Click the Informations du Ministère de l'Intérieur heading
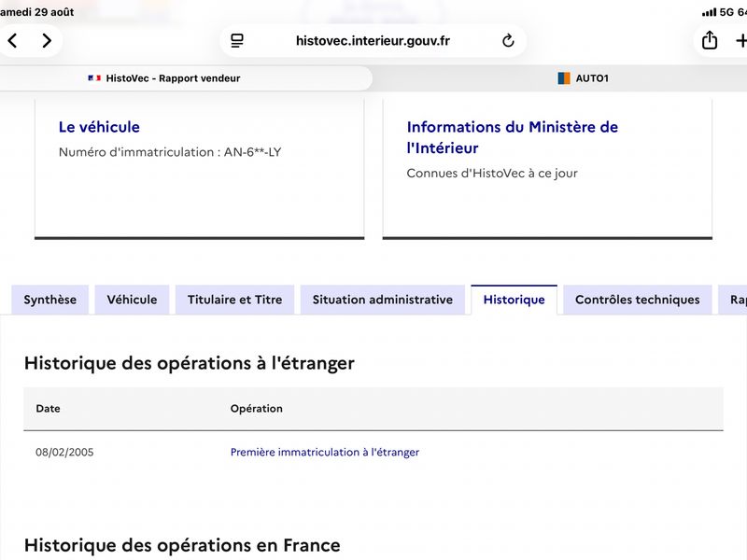This screenshot has width=747, height=560. pos(512,137)
